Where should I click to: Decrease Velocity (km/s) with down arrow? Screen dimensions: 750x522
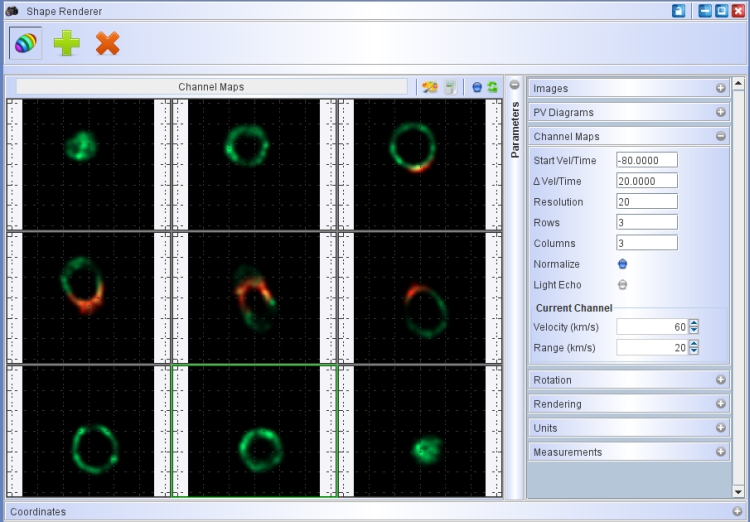click(x=694, y=331)
